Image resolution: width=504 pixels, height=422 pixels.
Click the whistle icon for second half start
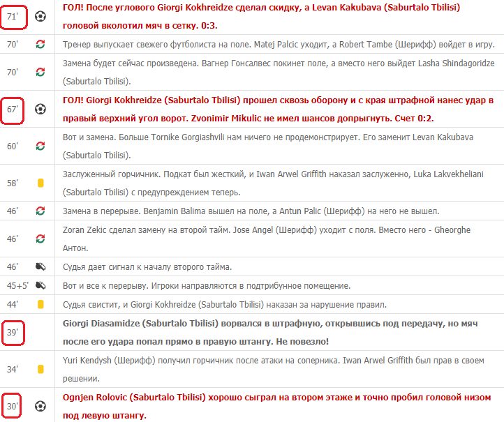40,266
